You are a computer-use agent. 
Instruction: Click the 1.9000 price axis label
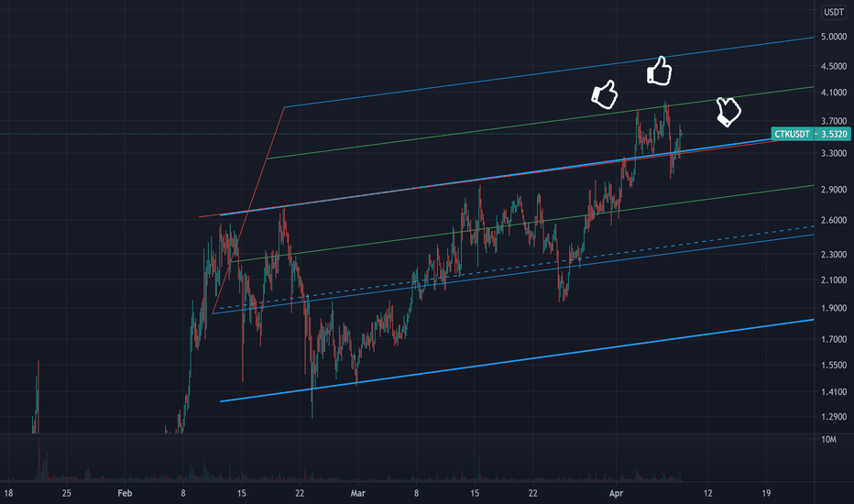tap(834, 309)
